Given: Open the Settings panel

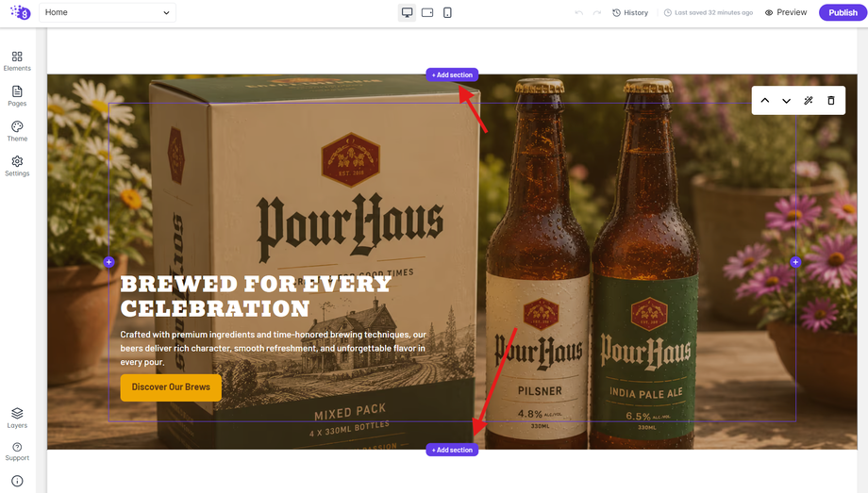Looking at the screenshot, I should pos(17,166).
